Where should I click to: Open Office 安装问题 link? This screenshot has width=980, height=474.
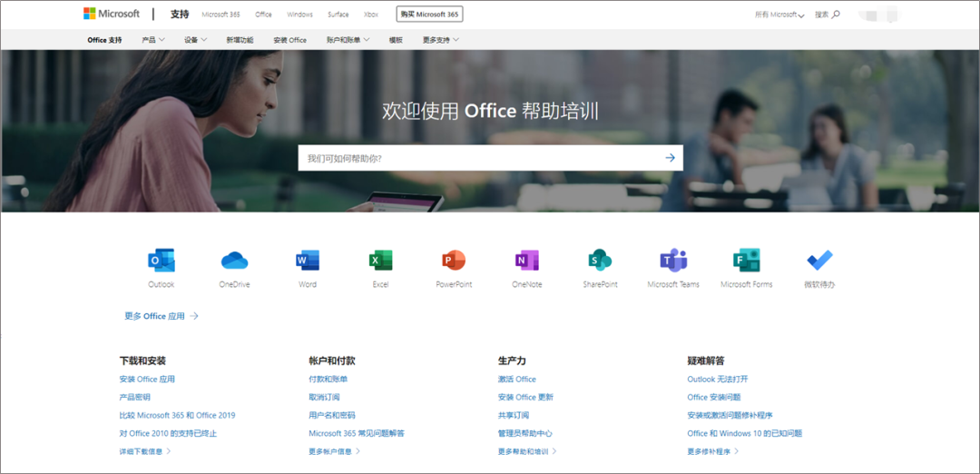click(714, 397)
